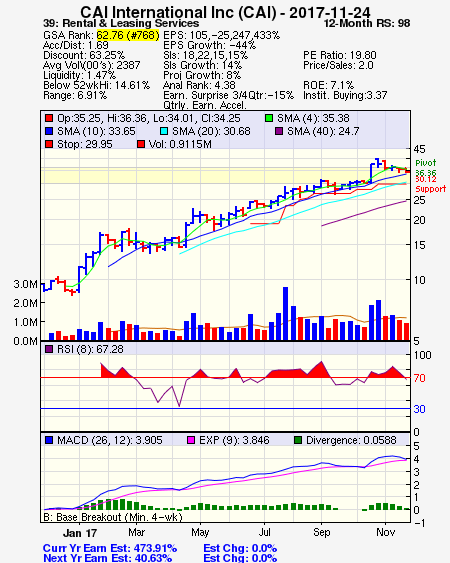Viewport: 450px width, 563px height.
Task: Click the 'Instit. Buying:3.37' value
Action: [345, 96]
